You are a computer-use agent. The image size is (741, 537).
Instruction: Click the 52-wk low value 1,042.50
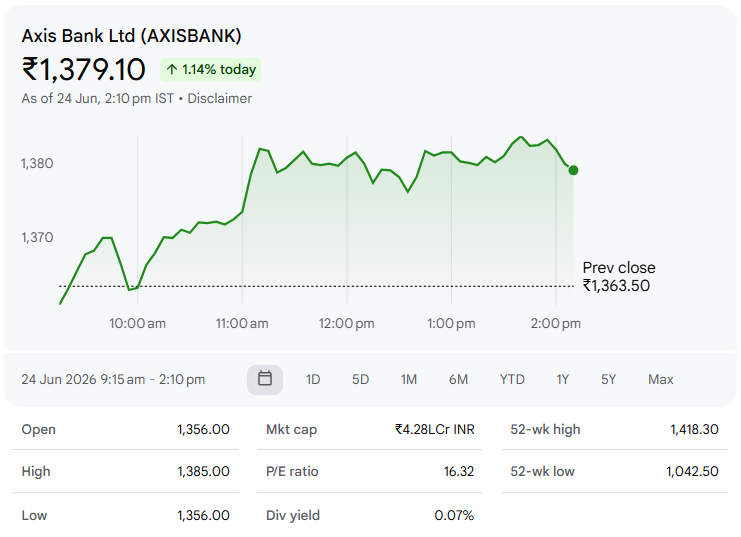click(692, 471)
